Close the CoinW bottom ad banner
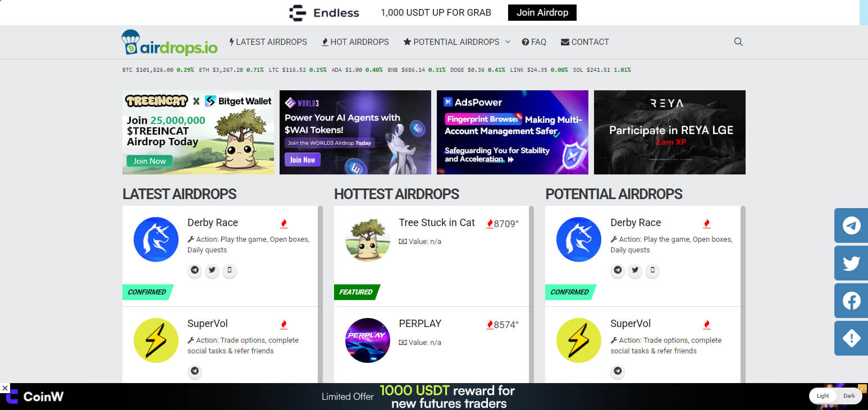Image resolution: width=868 pixels, height=410 pixels. tap(4, 388)
